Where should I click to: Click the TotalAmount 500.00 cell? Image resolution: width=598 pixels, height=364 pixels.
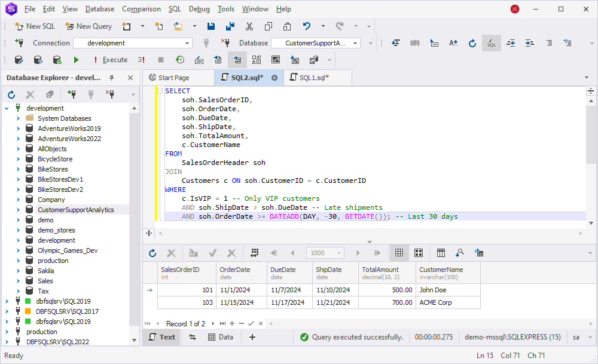tap(387, 290)
